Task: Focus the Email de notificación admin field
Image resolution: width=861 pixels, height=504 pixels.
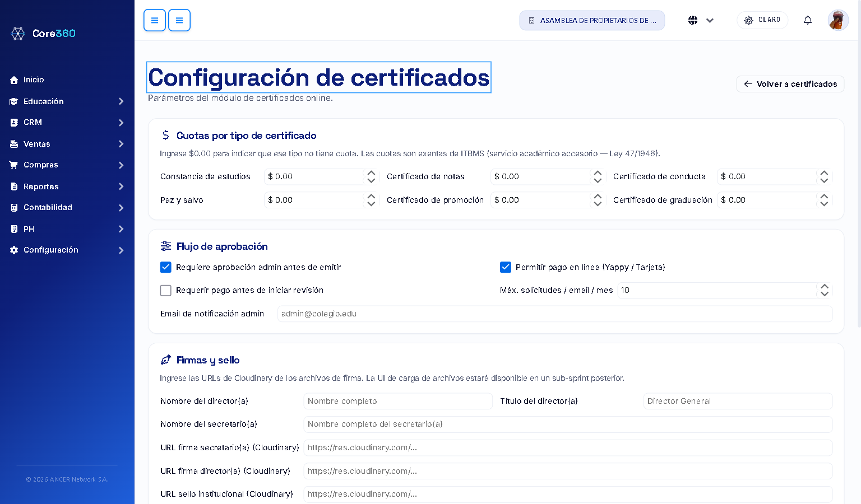Action: tap(555, 314)
